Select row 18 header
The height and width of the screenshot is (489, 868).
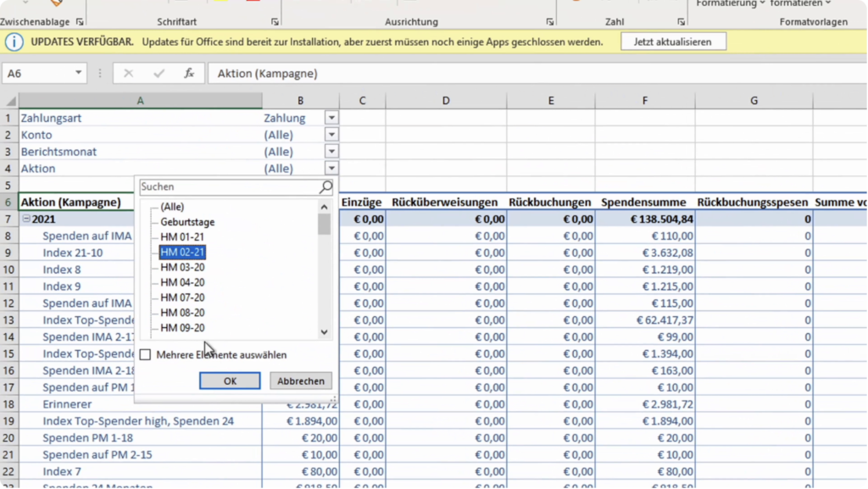8,404
